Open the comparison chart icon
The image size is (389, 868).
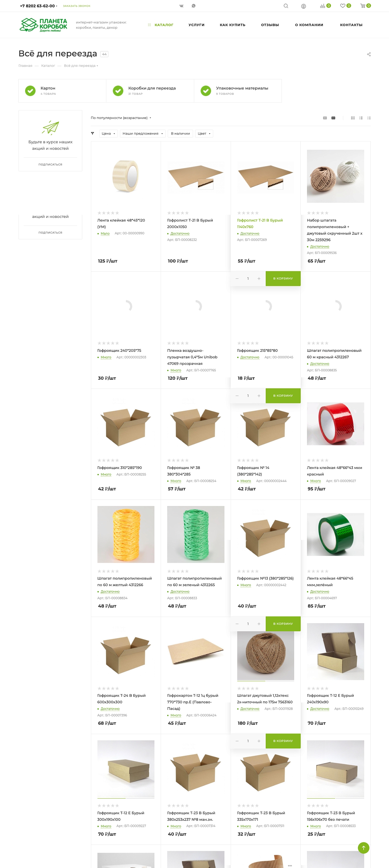pos(323,6)
